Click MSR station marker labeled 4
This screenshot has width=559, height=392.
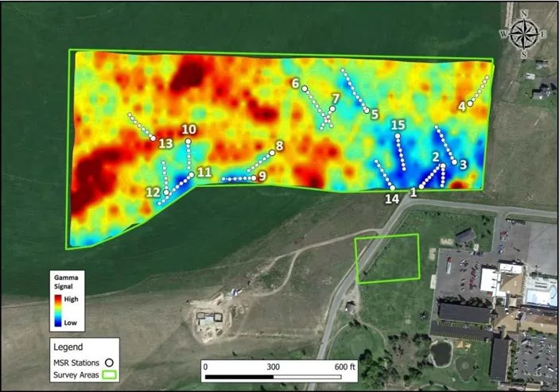click(470, 103)
